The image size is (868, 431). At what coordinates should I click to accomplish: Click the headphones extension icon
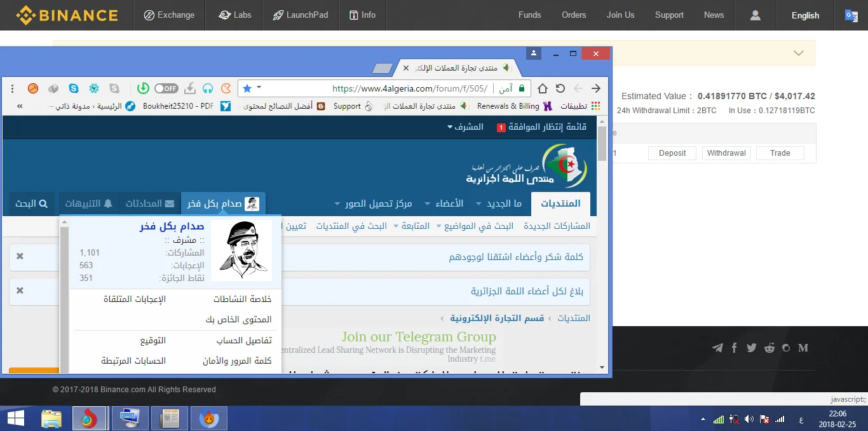(x=208, y=88)
